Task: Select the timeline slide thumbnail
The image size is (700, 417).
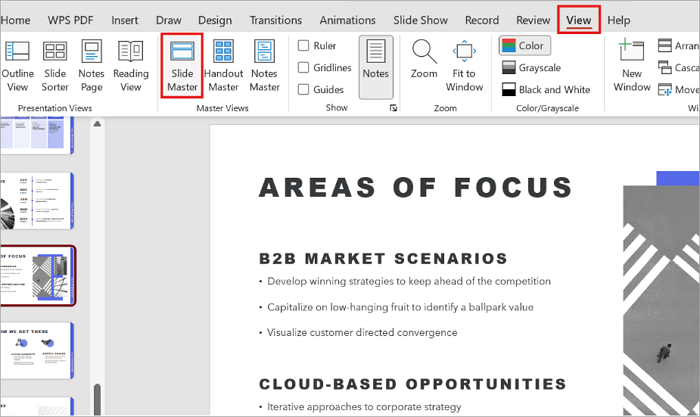Action: pos(37,201)
